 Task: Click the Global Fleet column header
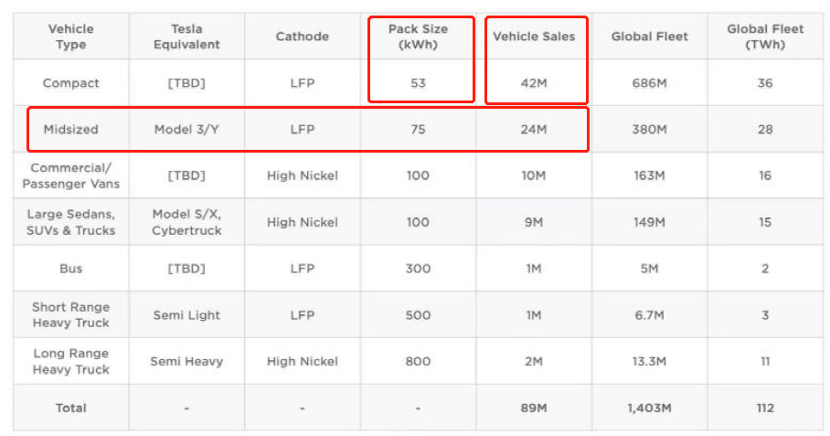coord(649,37)
